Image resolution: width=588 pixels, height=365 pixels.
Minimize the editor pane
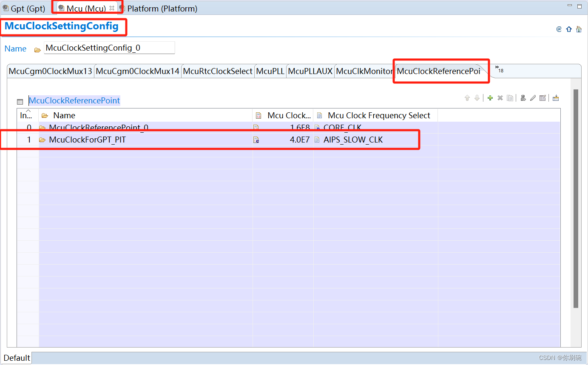[x=570, y=6]
